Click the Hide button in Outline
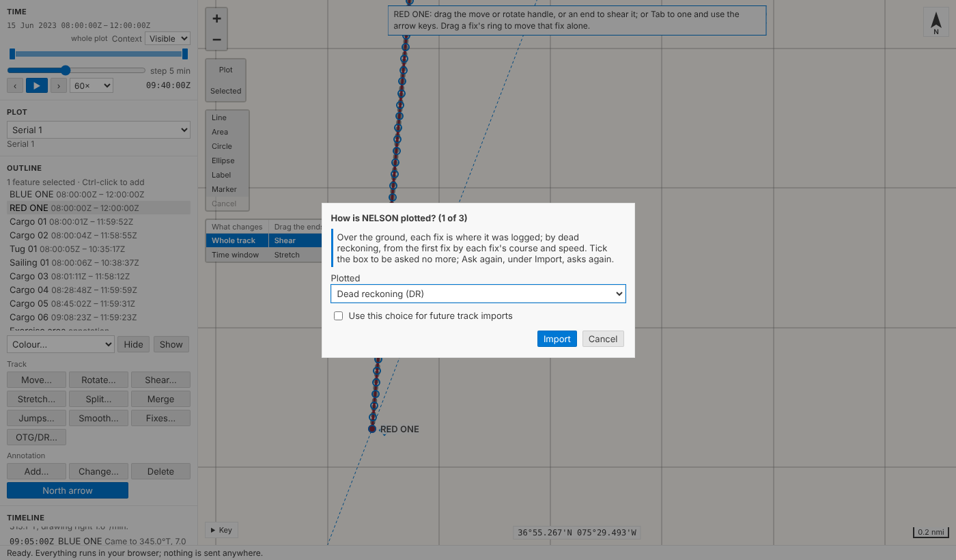This screenshot has height=560, width=956. click(x=133, y=344)
